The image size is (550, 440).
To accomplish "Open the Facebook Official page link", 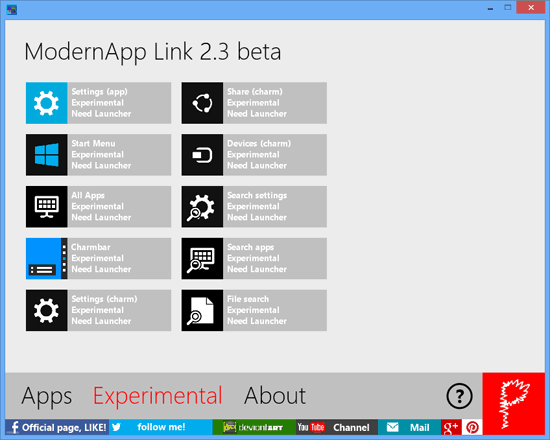I will 57,427.
